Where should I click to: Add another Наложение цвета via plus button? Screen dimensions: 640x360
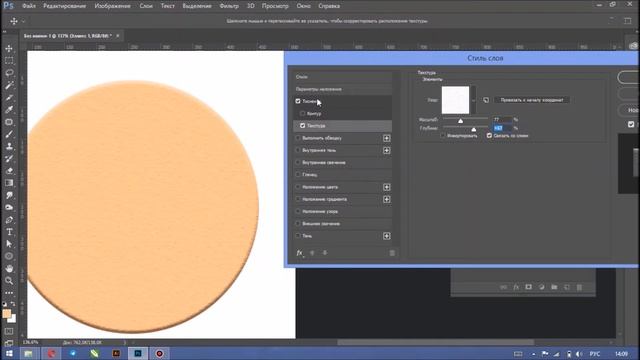click(x=387, y=187)
